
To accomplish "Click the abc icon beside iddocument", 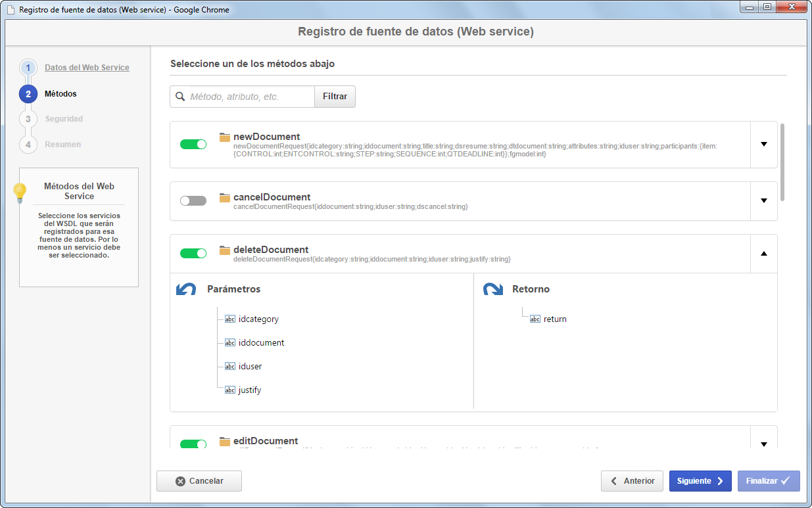I will 230,343.
